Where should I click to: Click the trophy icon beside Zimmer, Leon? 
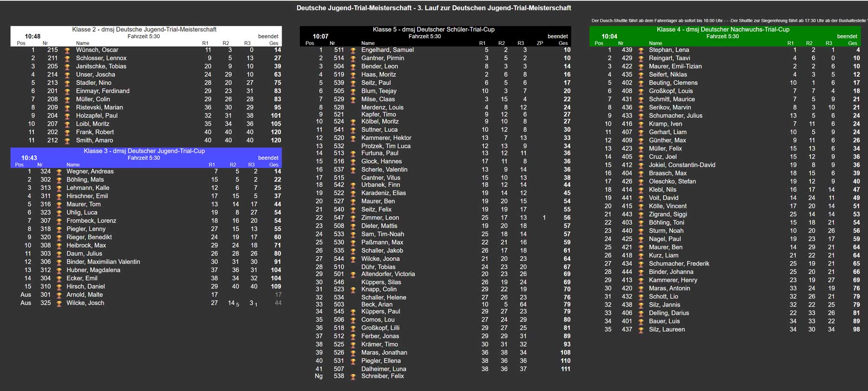pyautogui.click(x=353, y=218)
